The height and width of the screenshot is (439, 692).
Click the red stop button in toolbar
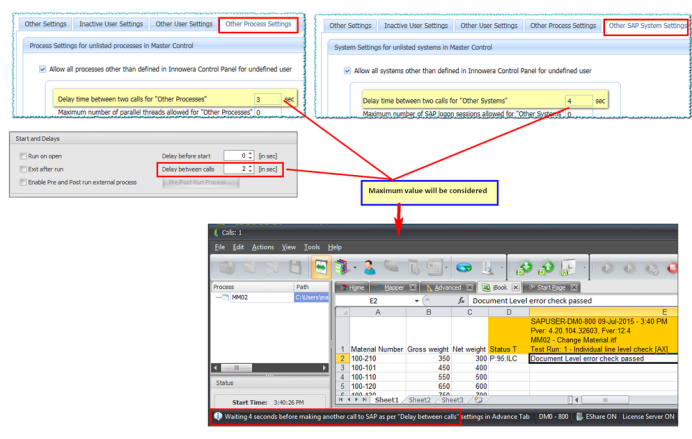(673, 268)
